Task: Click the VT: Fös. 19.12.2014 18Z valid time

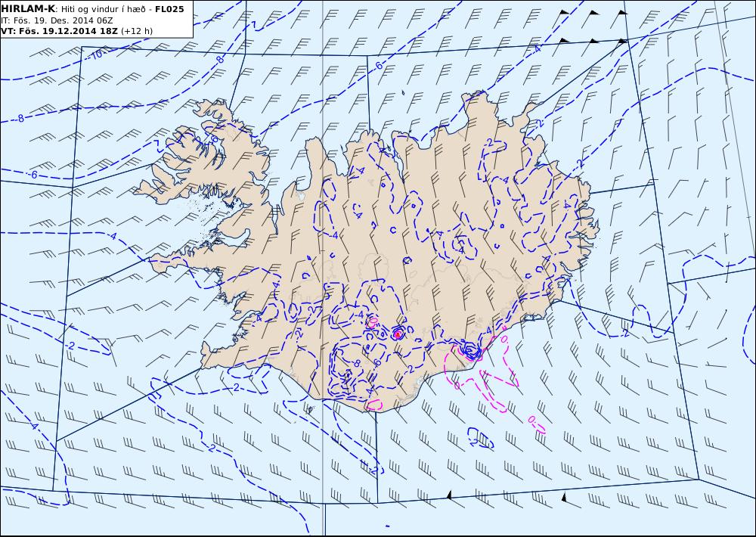Action: (60, 31)
